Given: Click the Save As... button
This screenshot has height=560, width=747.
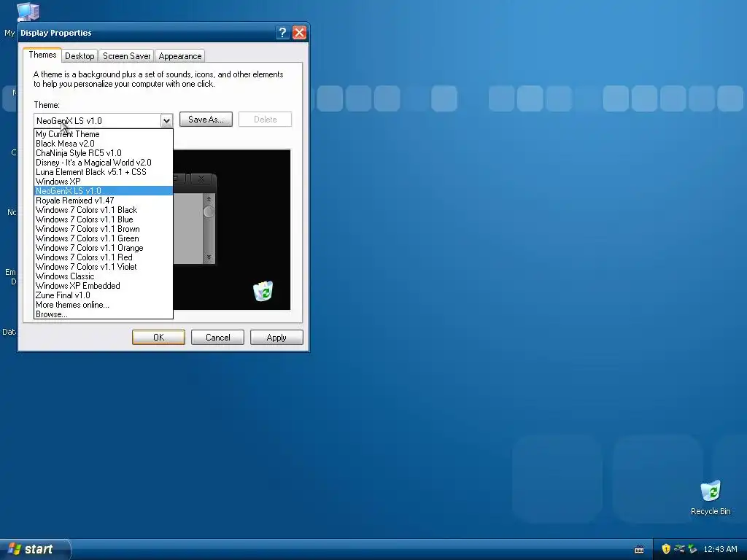Looking at the screenshot, I should (x=206, y=120).
